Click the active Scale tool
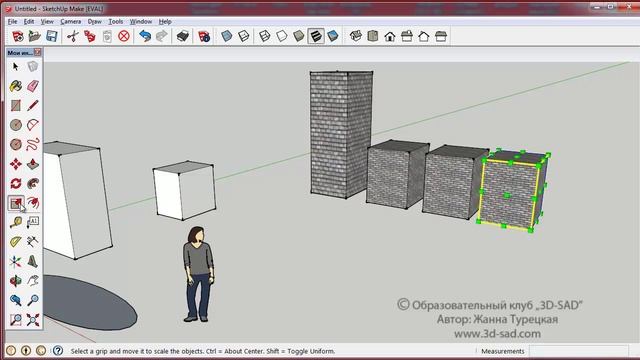Viewport: 640px width, 360px height. click(16, 203)
